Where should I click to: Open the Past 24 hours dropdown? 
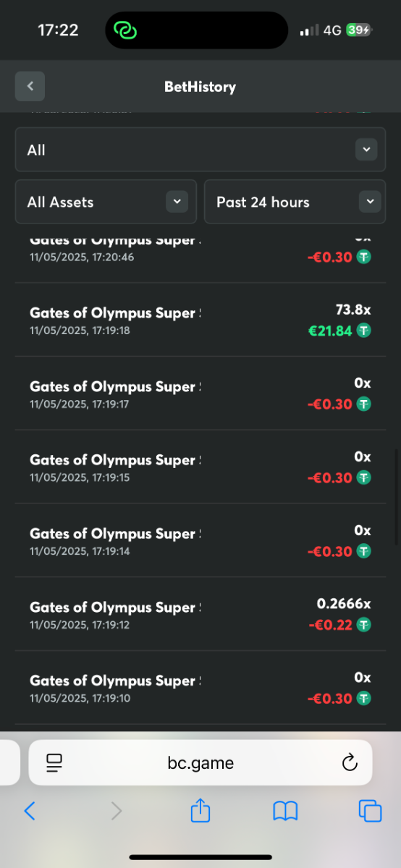(x=295, y=202)
